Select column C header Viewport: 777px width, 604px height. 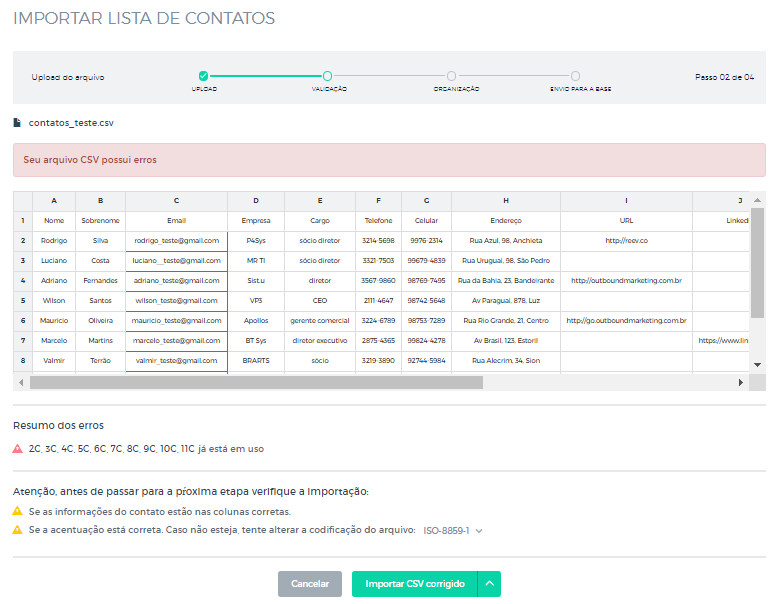click(x=176, y=201)
